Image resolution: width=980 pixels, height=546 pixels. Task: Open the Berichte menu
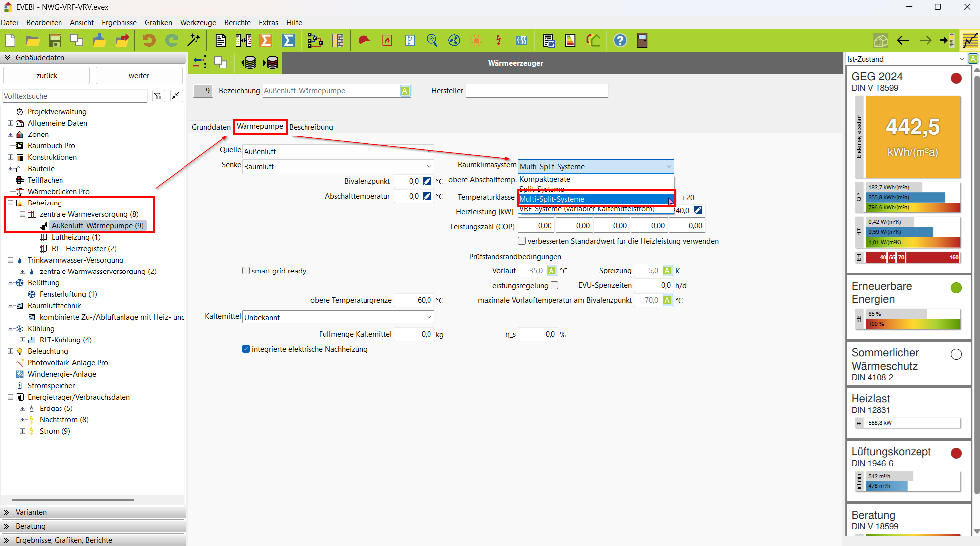237,22
